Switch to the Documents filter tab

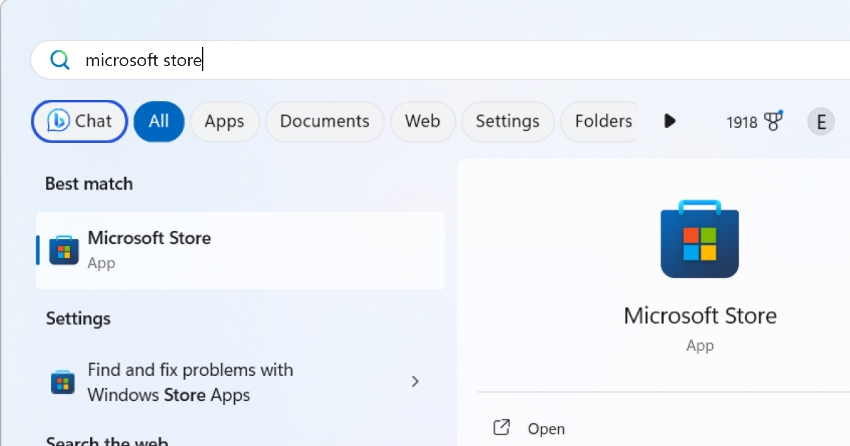pos(324,121)
